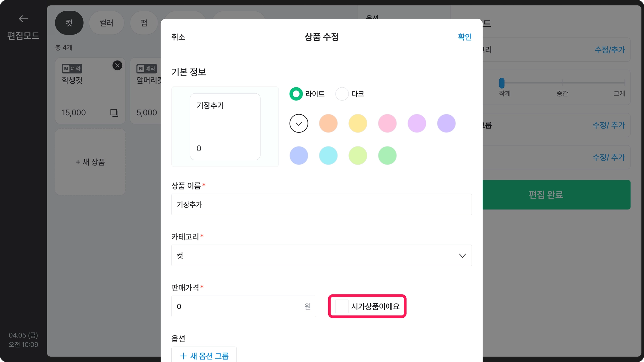The height and width of the screenshot is (362, 644).
Task: Click the plus icon for 새 옵션 그룹
Action: [183, 356]
